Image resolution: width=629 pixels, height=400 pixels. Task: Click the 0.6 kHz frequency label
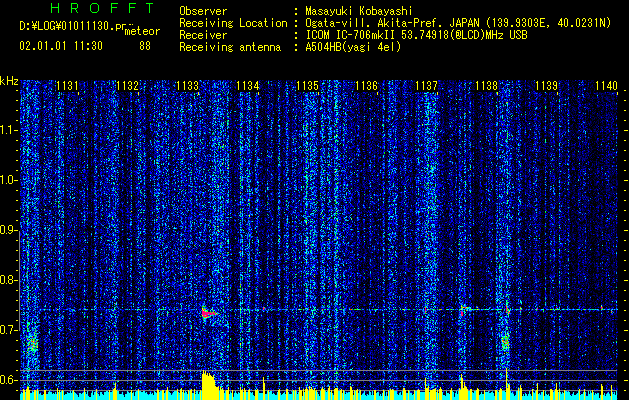[8, 380]
